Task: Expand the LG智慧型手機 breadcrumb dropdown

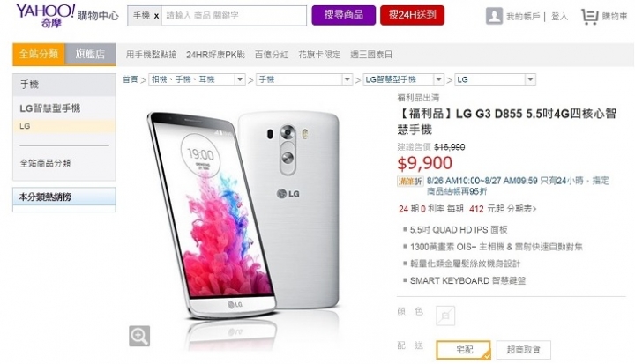Action: (x=438, y=80)
